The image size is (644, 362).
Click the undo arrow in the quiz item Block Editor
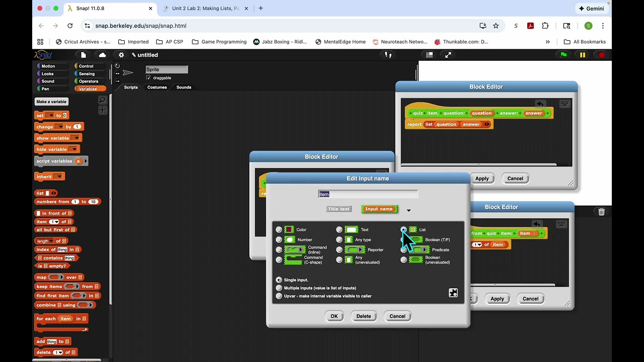click(540, 104)
